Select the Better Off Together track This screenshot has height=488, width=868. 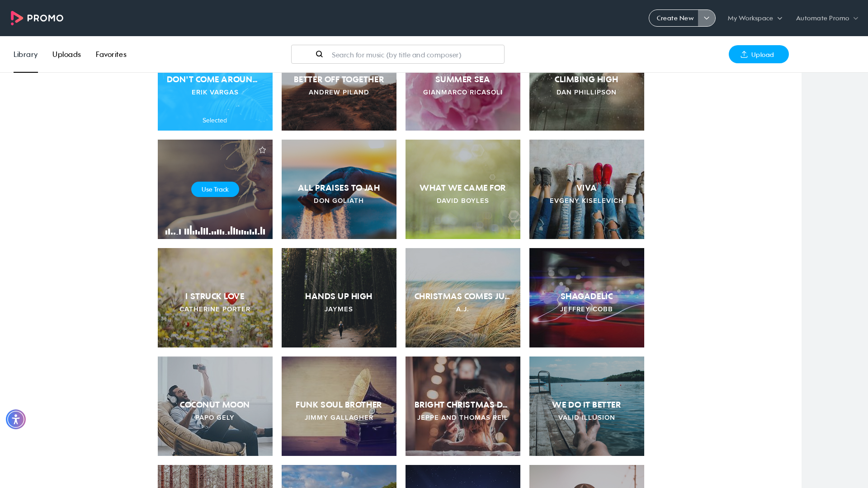tap(339, 102)
